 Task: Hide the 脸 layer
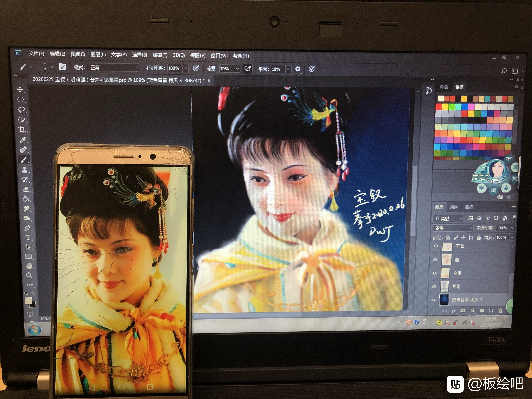[x=435, y=260]
